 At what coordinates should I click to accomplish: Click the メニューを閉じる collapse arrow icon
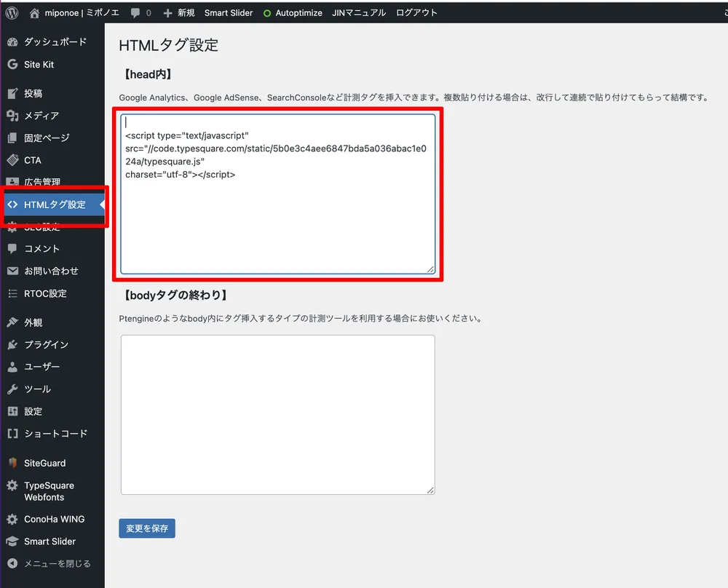[x=12, y=563]
